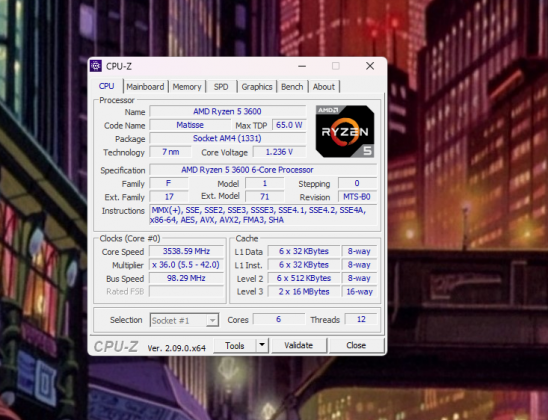
Task: Click the AMD Ryzen 5 processor logo
Action: pos(345,131)
